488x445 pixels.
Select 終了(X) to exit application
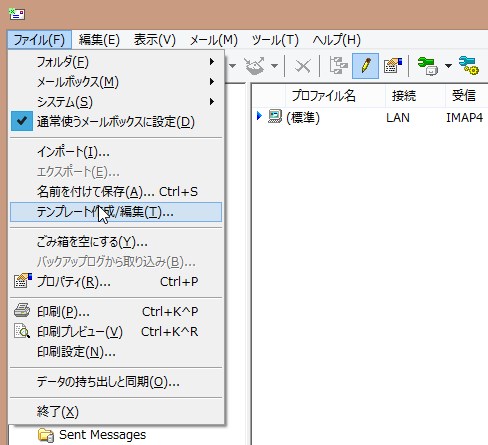tap(116, 412)
